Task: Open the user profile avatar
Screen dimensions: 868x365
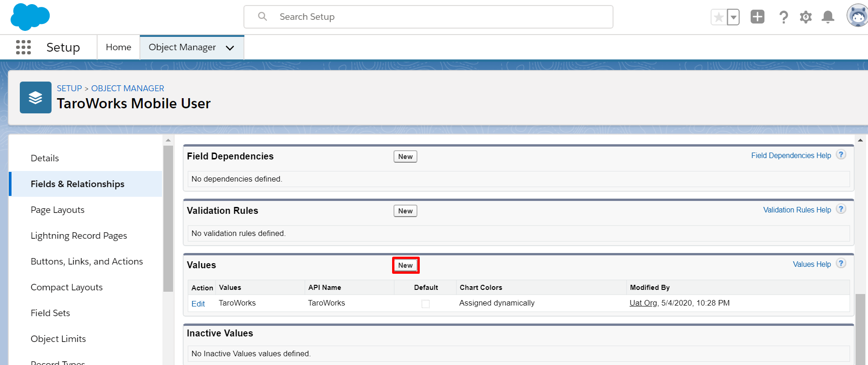Action: coord(857,16)
